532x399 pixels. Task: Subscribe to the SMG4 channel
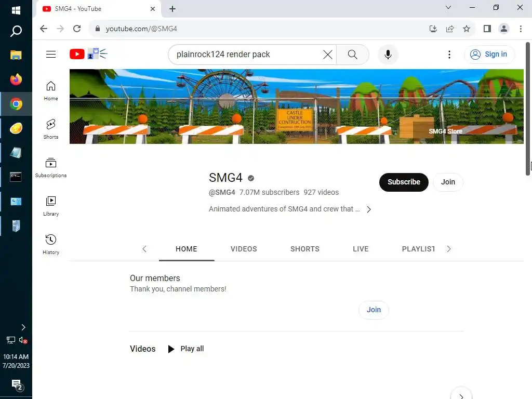404,182
